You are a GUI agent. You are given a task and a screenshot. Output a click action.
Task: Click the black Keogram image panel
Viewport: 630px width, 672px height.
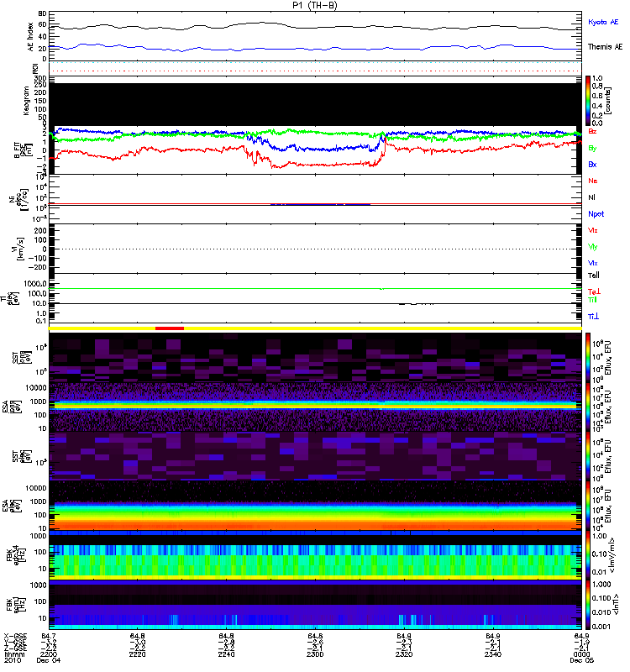(315, 104)
